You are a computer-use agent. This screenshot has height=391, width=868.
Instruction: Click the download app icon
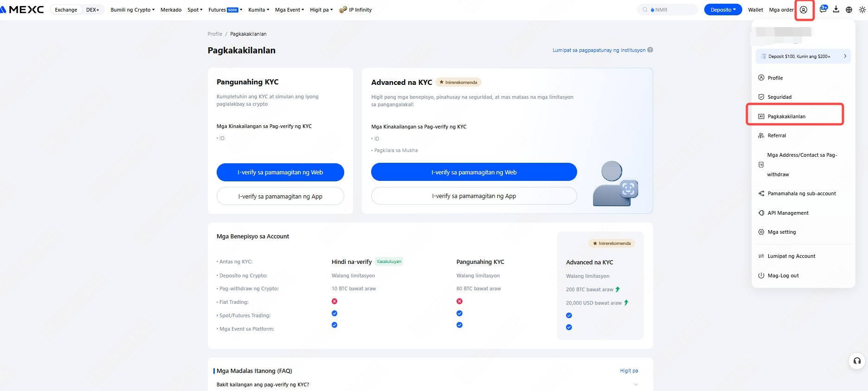point(836,9)
